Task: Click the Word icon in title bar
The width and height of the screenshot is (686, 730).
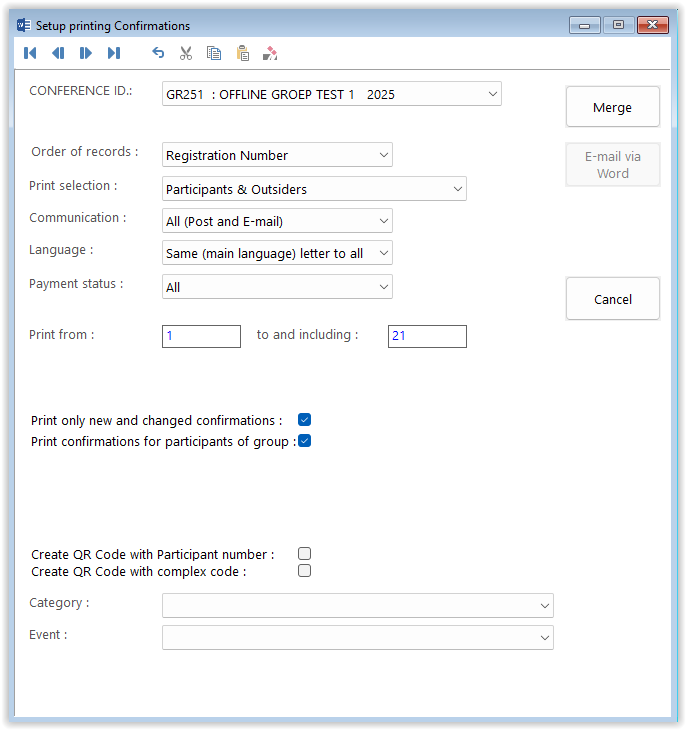Action: [24, 25]
